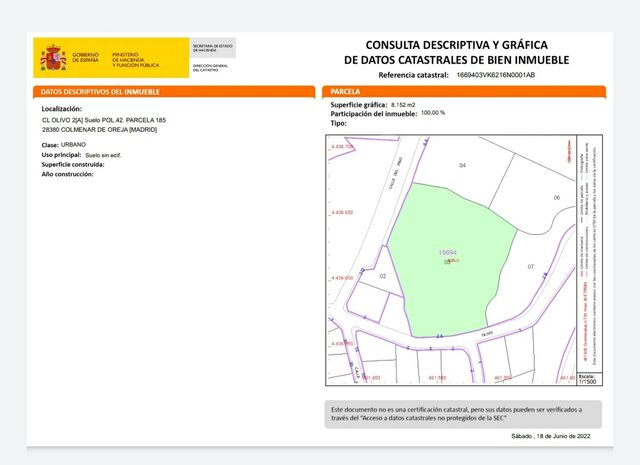Click 'SECRETARÍA DE ESTADO DE HACIENDA' gray box

(x=213, y=48)
